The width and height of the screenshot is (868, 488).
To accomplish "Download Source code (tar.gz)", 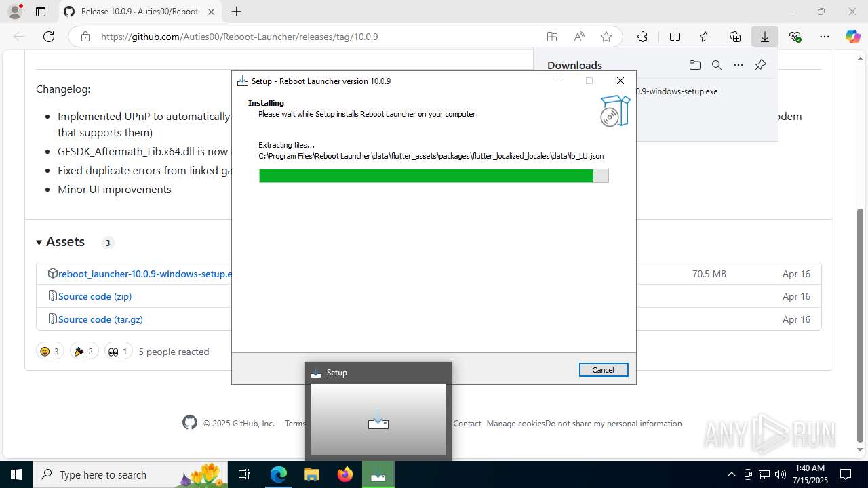I will pos(100,319).
